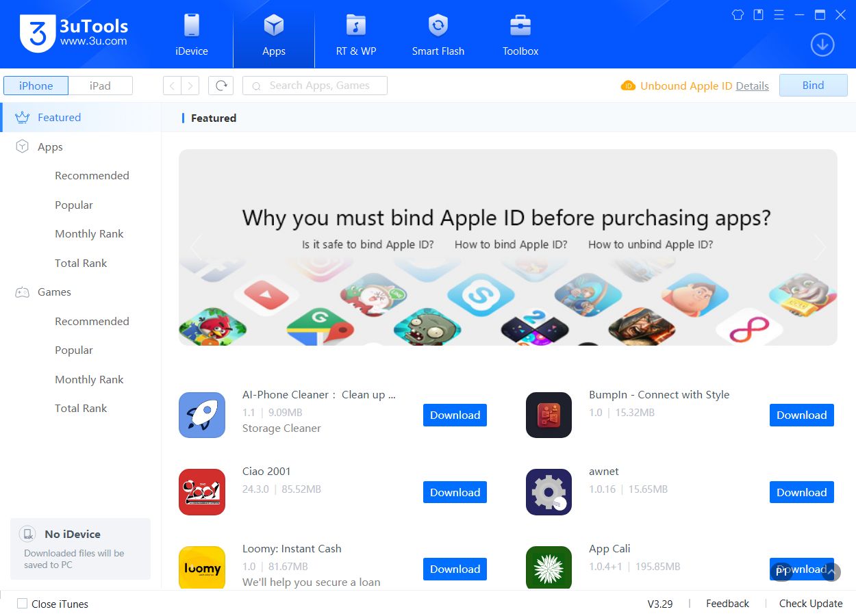Image resolution: width=856 pixels, height=616 pixels.
Task: Open the Apps section in top bar
Action: (x=274, y=34)
